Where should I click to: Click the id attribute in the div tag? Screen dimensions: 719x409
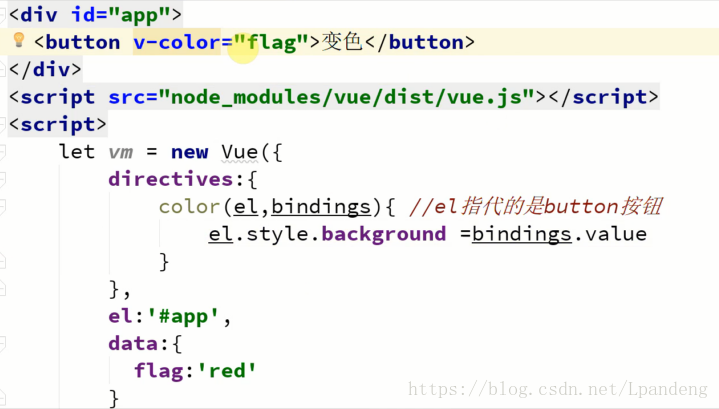[83, 15]
